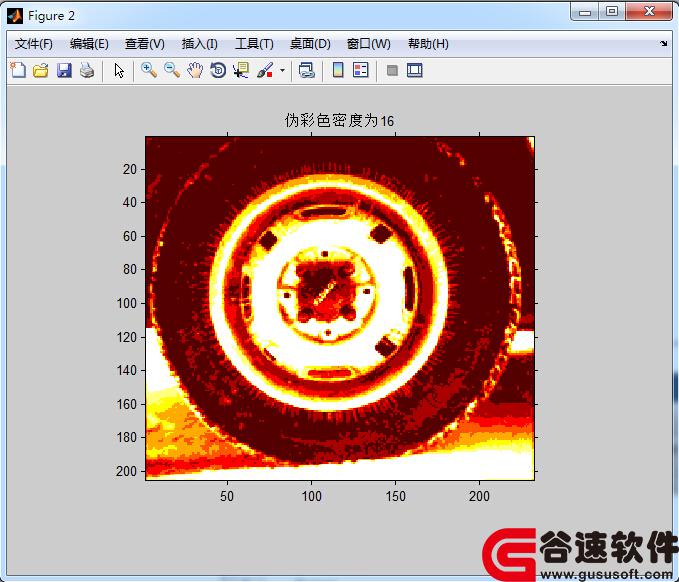This screenshot has height=582, width=679.
Task: Activate the Zoom Out magnifier tool
Action: [172, 70]
